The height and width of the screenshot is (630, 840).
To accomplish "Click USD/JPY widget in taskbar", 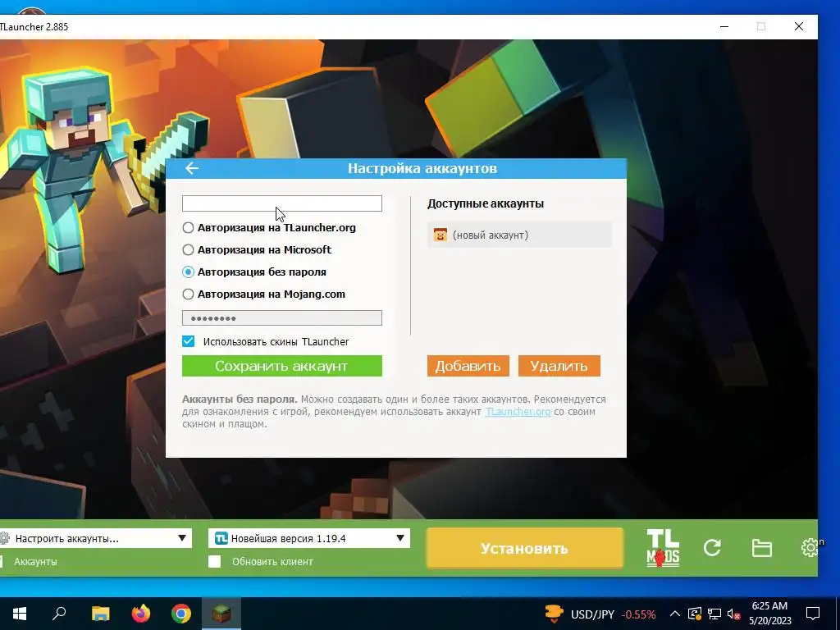I will 600,614.
